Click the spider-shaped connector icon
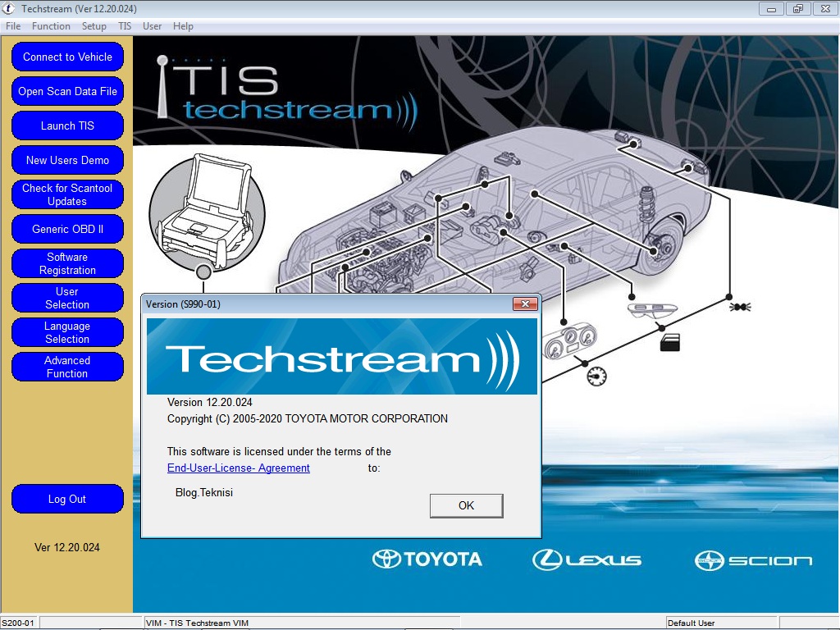The width and height of the screenshot is (840, 630). (x=740, y=307)
